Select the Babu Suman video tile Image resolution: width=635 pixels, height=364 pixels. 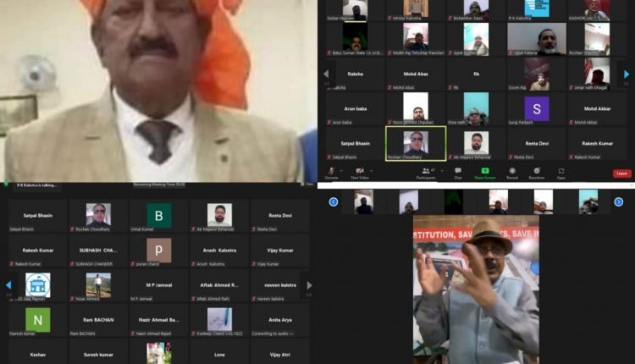click(355, 39)
